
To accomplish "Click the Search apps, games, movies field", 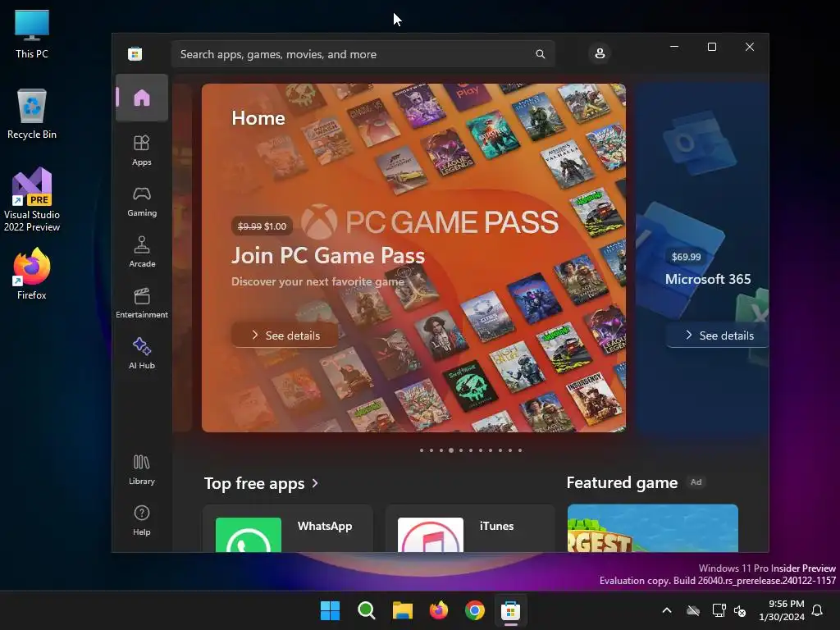I will (x=363, y=54).
